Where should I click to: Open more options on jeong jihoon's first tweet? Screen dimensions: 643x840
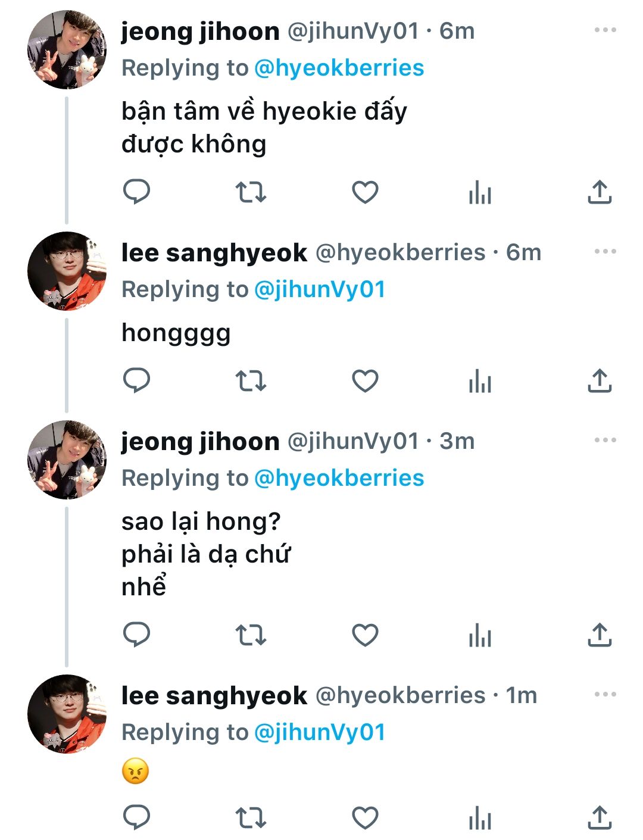point(605,30)
